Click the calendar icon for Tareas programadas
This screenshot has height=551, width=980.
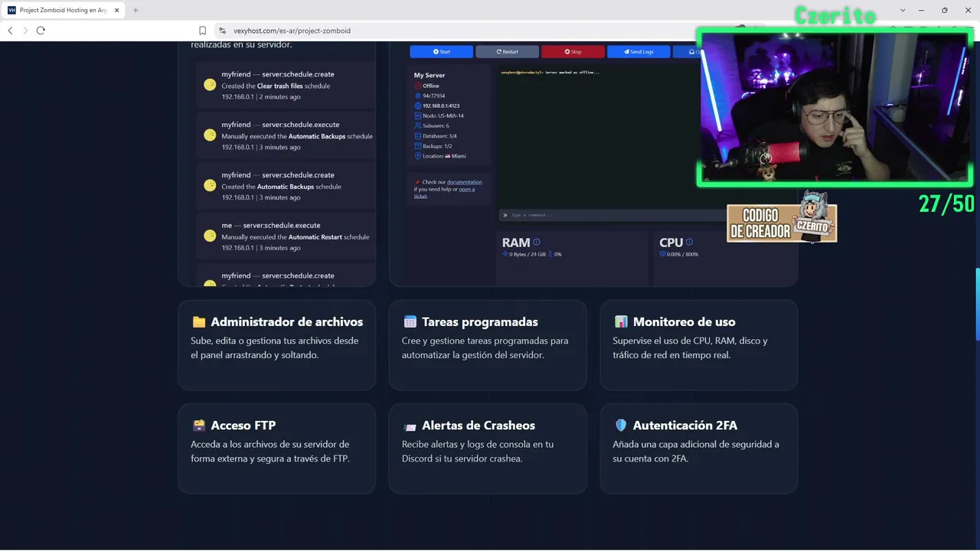410,322
